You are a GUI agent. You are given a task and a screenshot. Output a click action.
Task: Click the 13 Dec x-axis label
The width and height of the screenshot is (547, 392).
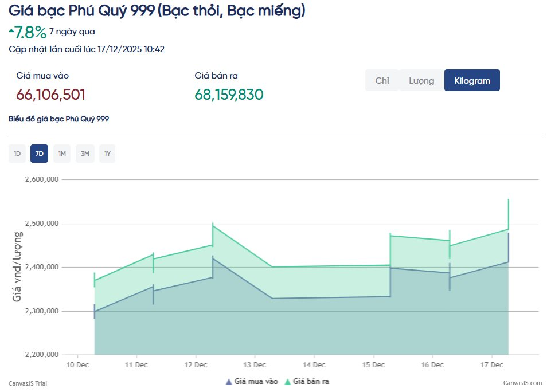[255, 364]
